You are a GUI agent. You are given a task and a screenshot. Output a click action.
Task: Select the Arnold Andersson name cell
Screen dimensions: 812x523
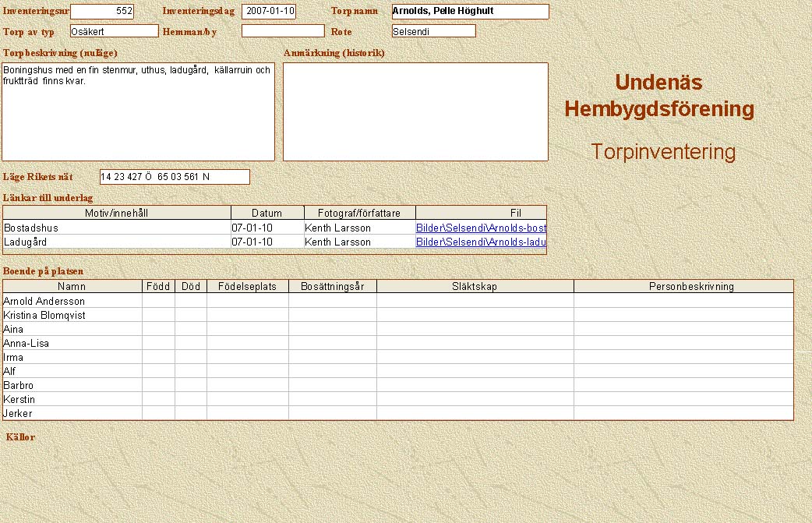(x=72, y=301)
